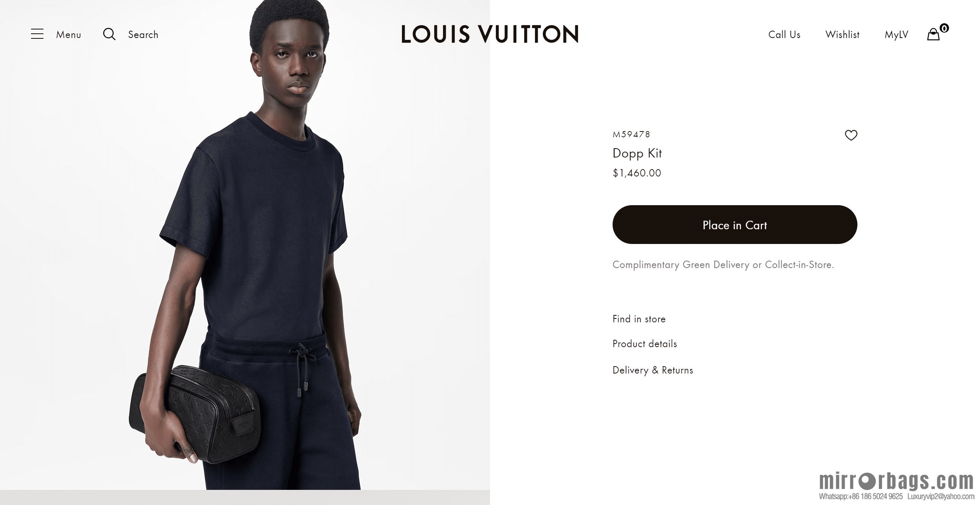This screenshot has height=505, width=980.
Task: Click the mirrorbags.com watermark logo
Action: [896, 481]
